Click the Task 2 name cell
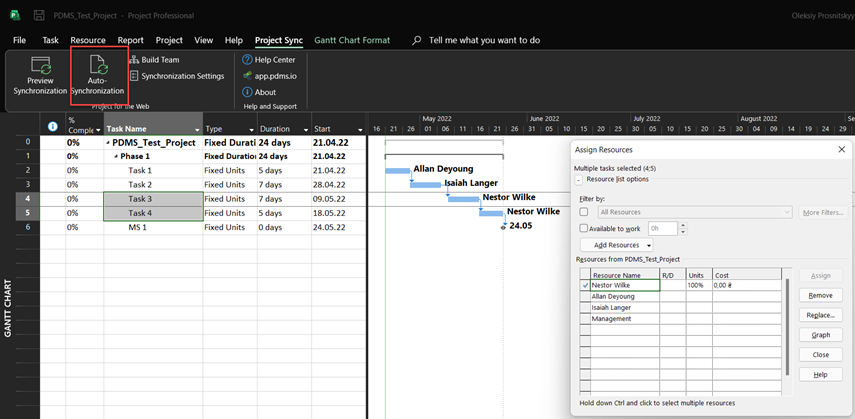 [x=153, y=184]
